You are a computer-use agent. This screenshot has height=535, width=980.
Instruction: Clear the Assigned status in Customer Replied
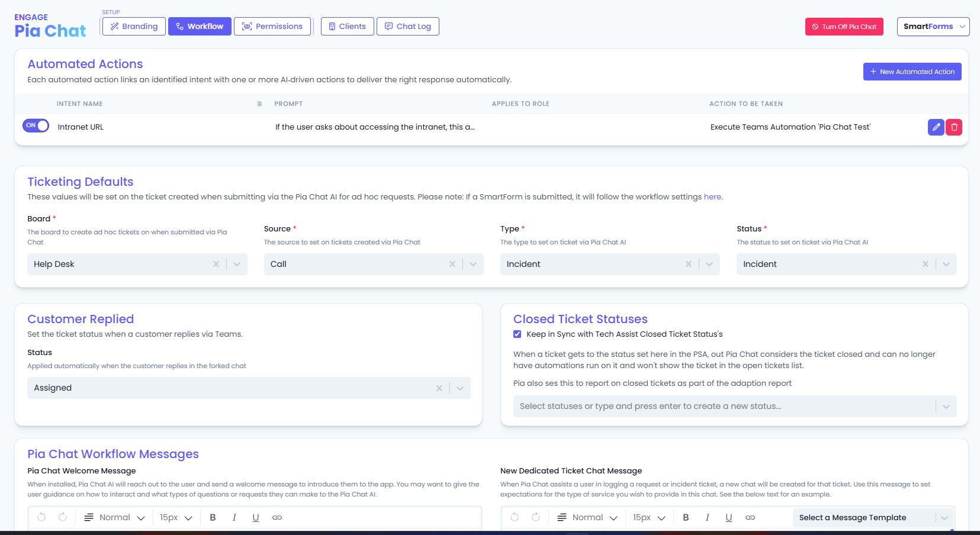(439, 388)
